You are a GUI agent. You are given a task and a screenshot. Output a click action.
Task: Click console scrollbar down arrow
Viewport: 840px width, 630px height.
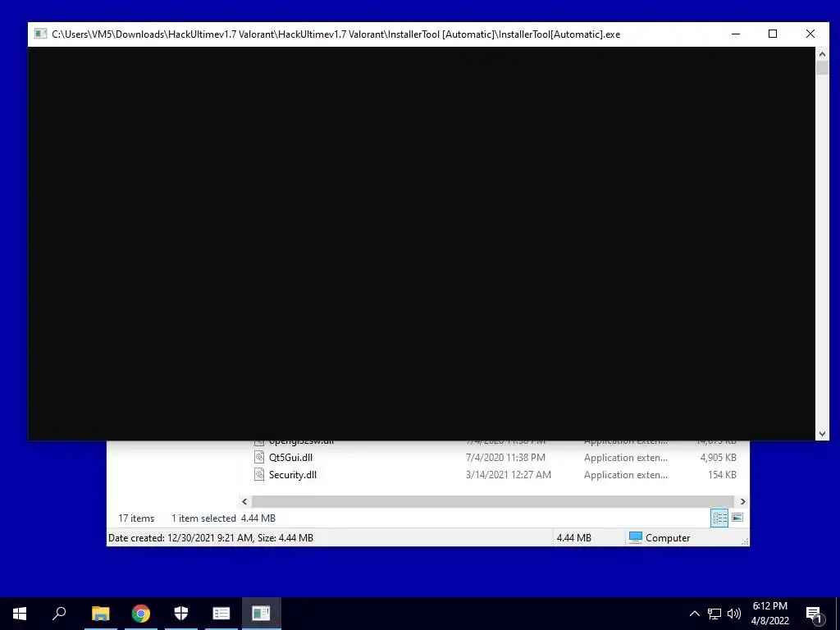822,434
